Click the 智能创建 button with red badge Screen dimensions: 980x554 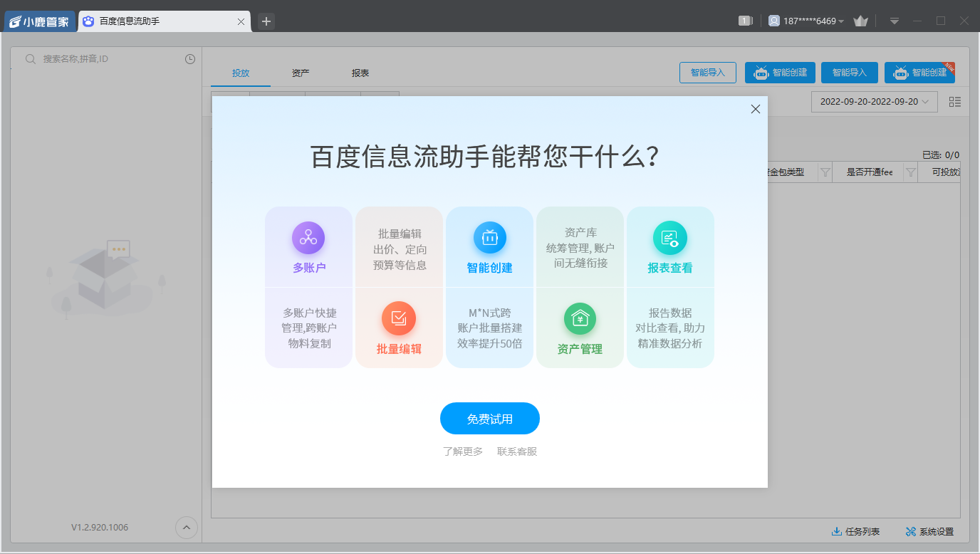[919, 73]
